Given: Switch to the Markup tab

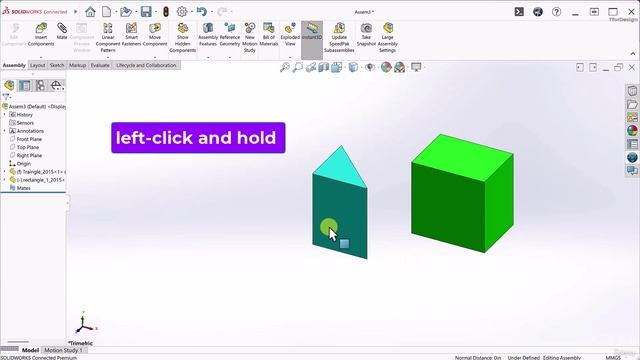Looking at the screenshot, I should [78, 65].
